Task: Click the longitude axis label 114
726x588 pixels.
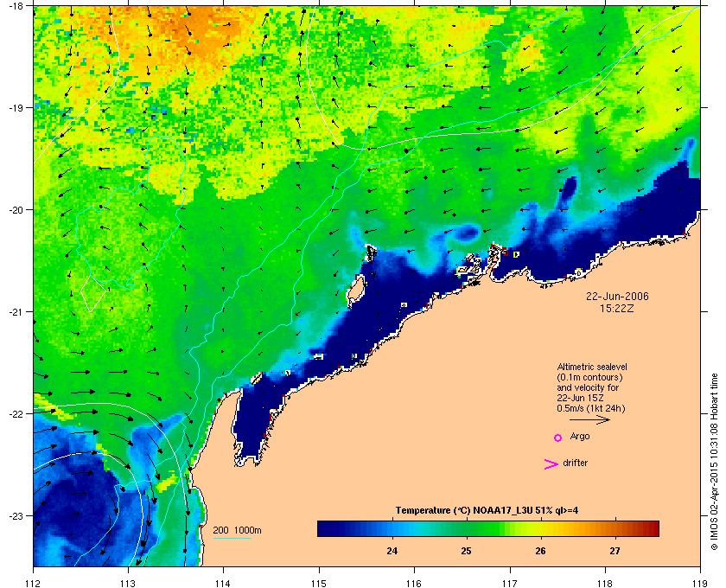Action: [x=223, y=584]
